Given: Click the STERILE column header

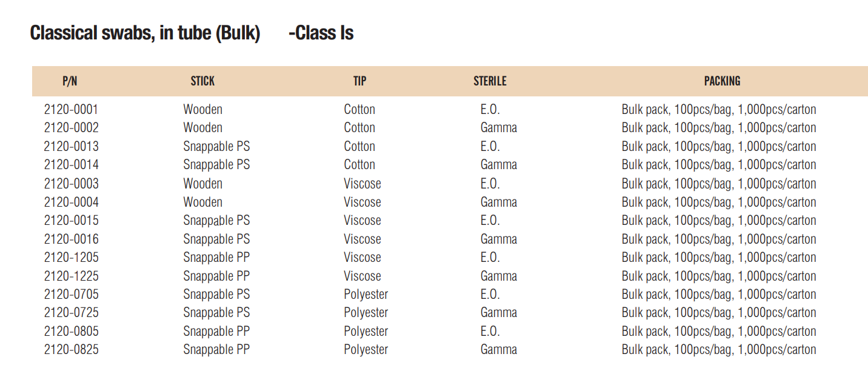Looking at the screenshot, I should pos(490,81).
